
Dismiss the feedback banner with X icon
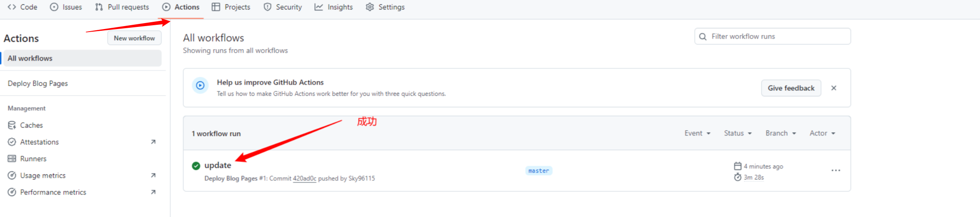tap(833, 88)
